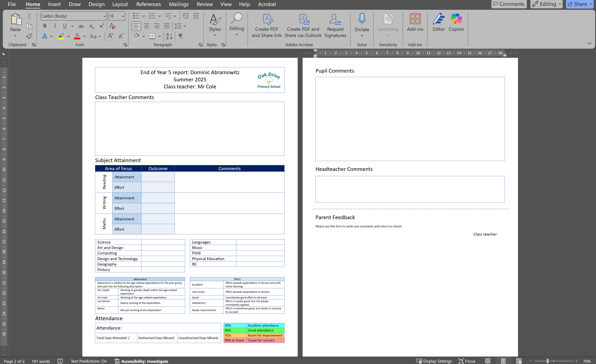
Task: Toggle bold formatting
Action: pos(45,26)
